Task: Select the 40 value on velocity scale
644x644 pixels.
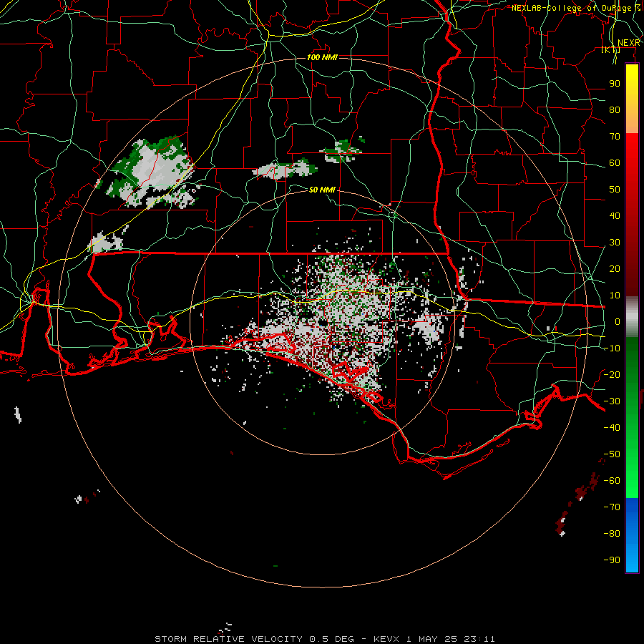Action: coord(615,215)
